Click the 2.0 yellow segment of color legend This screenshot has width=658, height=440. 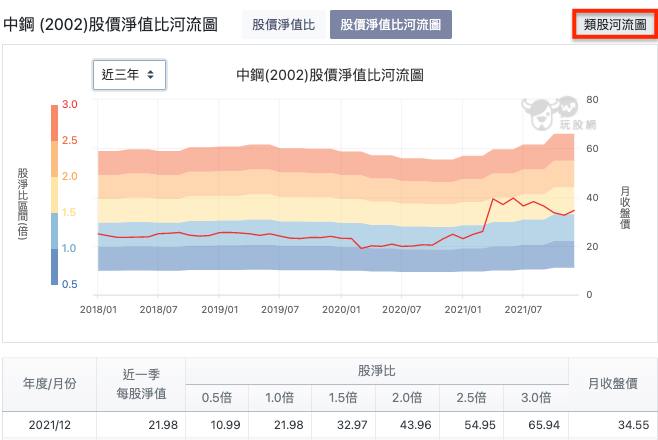coord(55,195)
